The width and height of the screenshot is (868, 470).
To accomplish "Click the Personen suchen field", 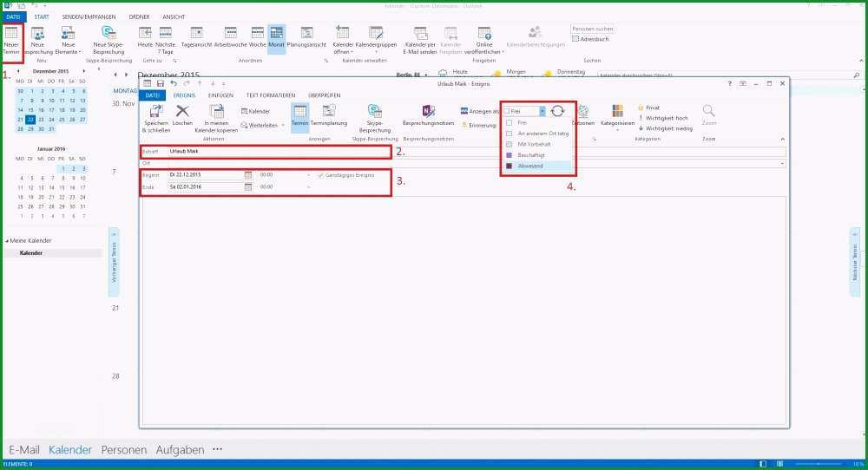I will pyautogui.click(x=592, y=29).
